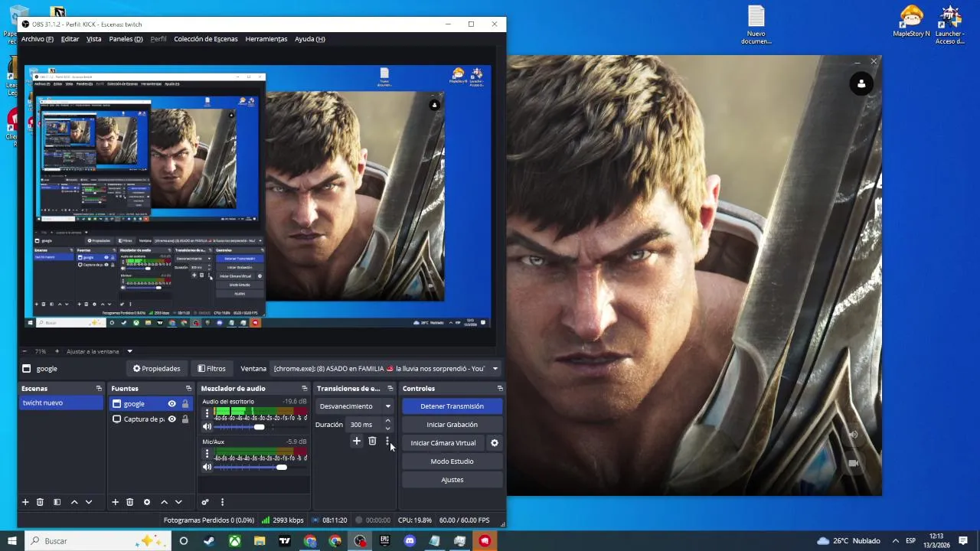Click Iniciar Grabación button
The image size is (980, 551).
point(452,425)
